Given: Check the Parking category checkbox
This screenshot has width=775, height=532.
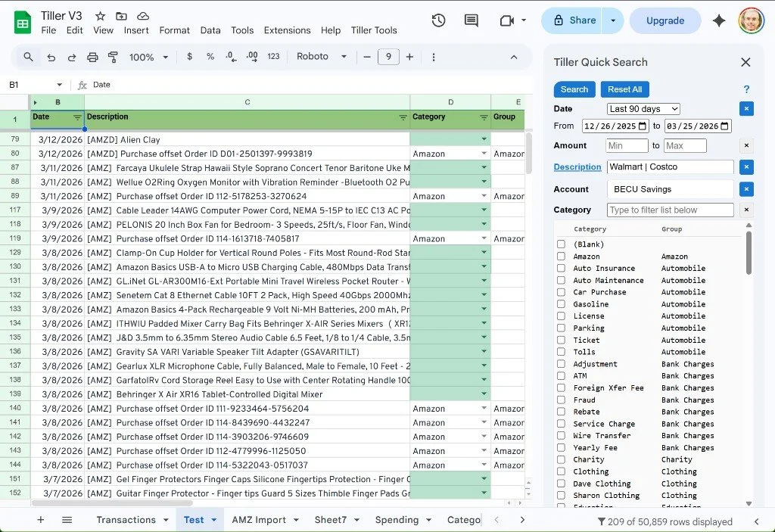Looking at the screenshot, I should tap(561, 328).
